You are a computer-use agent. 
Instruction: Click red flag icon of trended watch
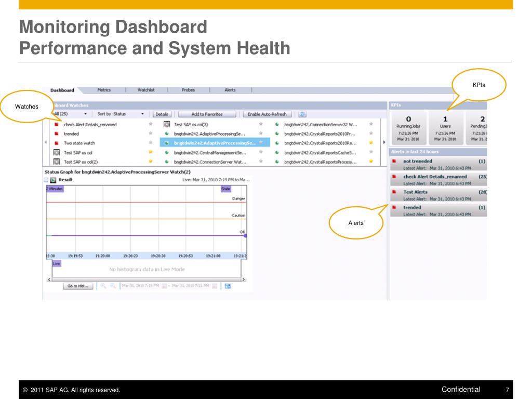tap(57, 134)
